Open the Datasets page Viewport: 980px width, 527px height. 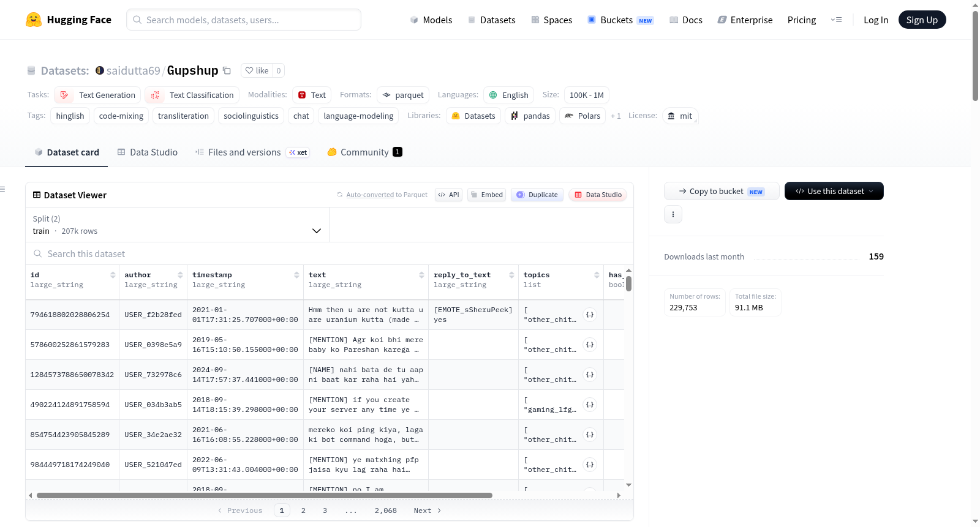click(491, 20)
